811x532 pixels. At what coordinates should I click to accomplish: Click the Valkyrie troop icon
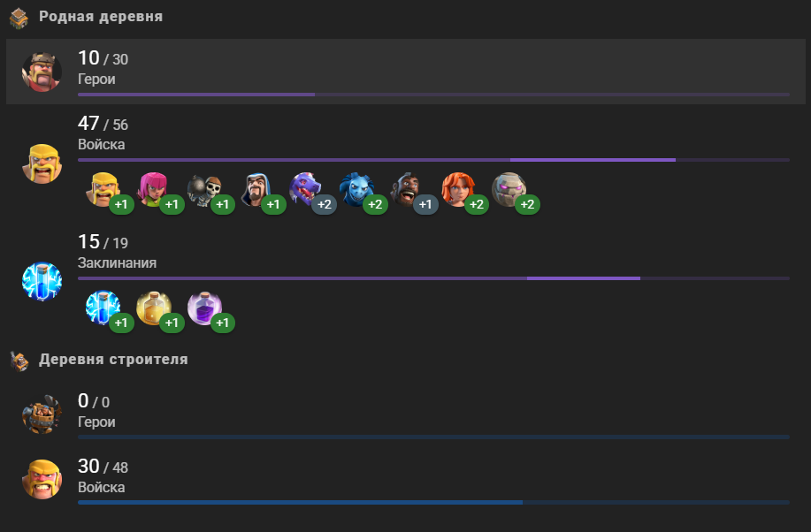458,190
